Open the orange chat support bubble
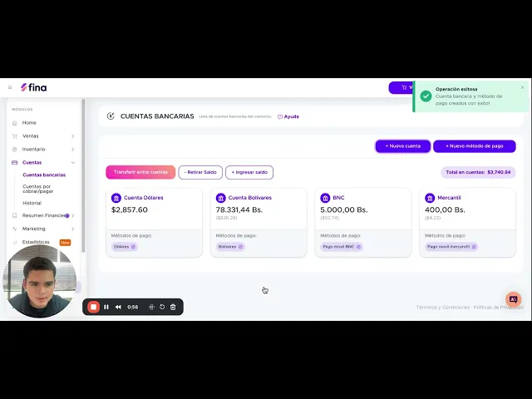Image resolution: width=532 pixels, height=399 pixels. tap(513, 299)
